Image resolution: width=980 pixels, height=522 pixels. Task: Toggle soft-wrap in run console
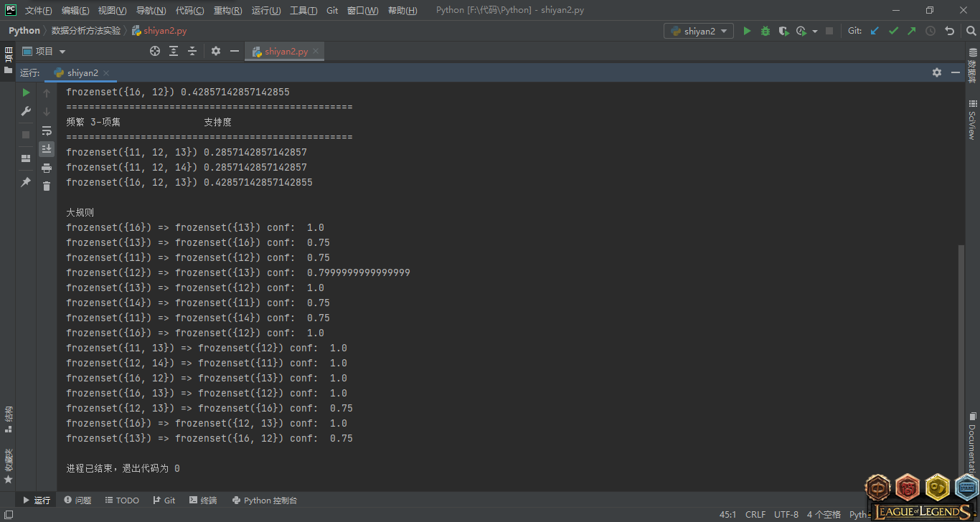pyautogui.click(x=47, y=130)
